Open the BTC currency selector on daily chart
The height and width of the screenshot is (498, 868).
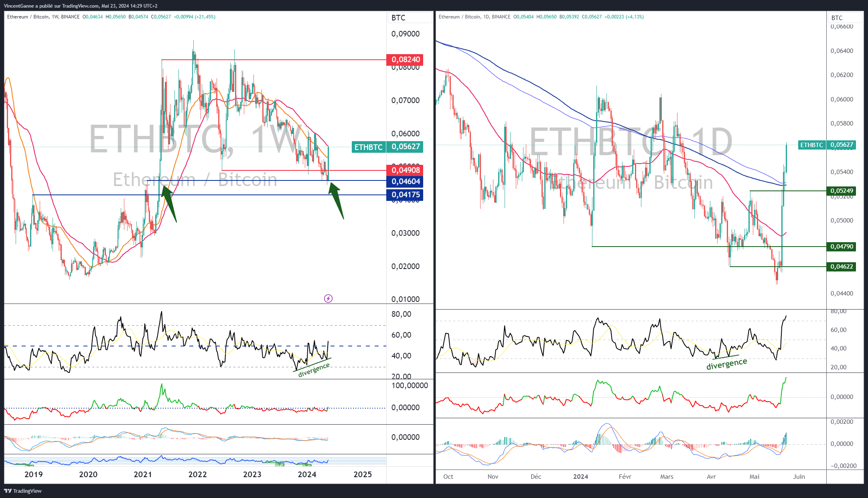coord(845,18)
